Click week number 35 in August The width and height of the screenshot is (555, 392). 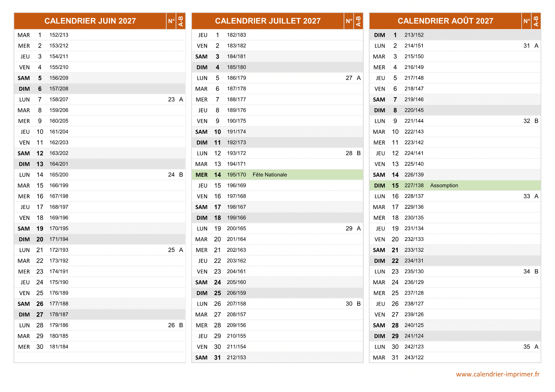(527, 347)
